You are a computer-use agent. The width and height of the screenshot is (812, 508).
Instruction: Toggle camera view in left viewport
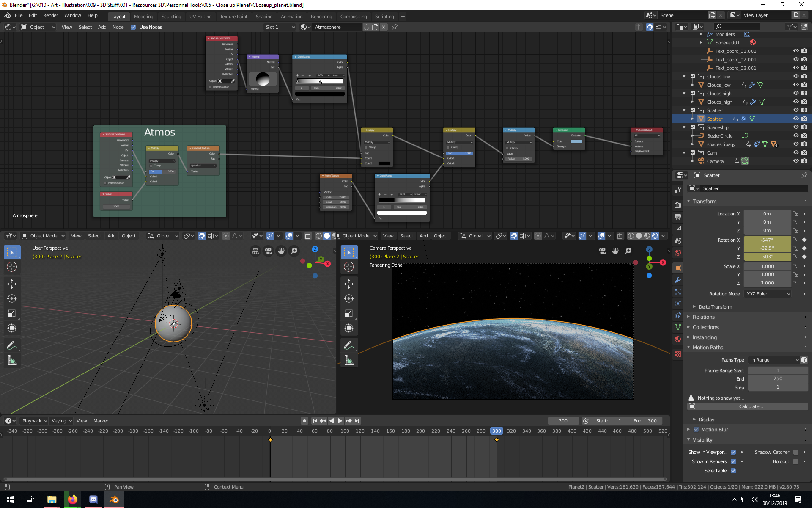point(268,251)
